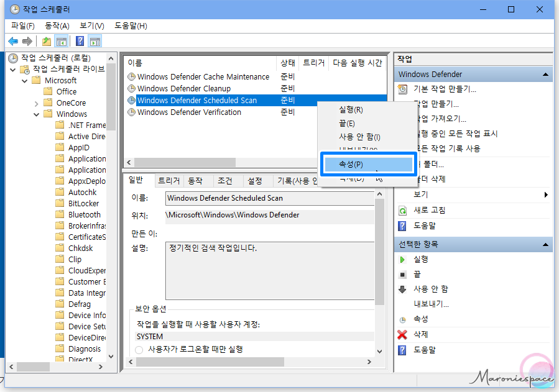559x392 pixels.
Task: Click the Chkdsk folder icon
Action: coord(60,248)
